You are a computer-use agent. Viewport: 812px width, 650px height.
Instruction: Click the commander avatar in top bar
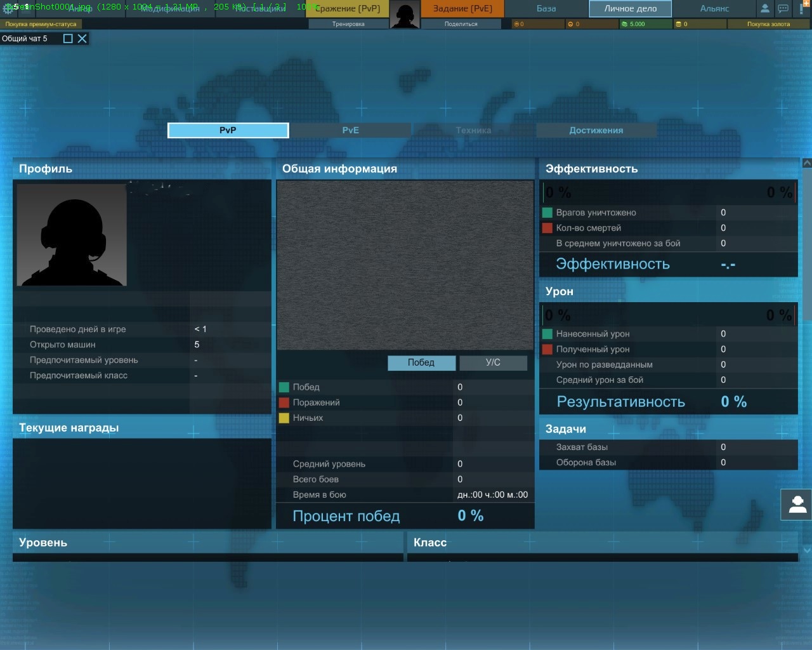pos(404,15)
